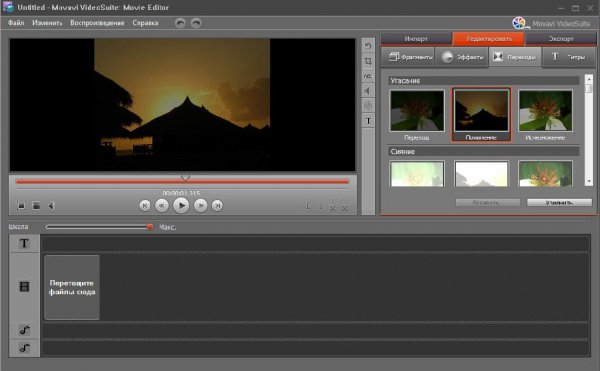The image size is (600, 371).
Task: Click the timecode display under the seek bar
Action: 181,193
